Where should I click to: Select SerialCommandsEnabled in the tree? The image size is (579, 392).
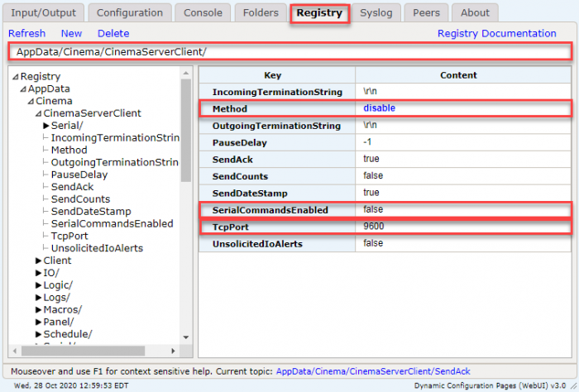[x=112, y=223]
